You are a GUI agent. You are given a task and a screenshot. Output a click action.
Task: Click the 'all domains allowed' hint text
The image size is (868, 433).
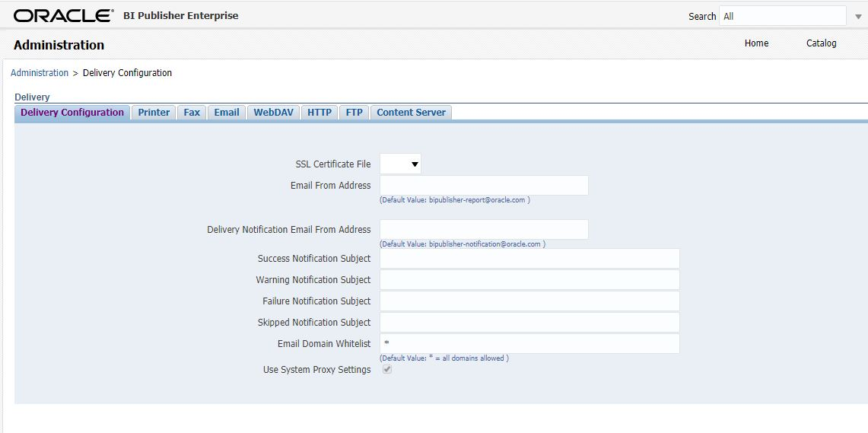click(444, 358)
